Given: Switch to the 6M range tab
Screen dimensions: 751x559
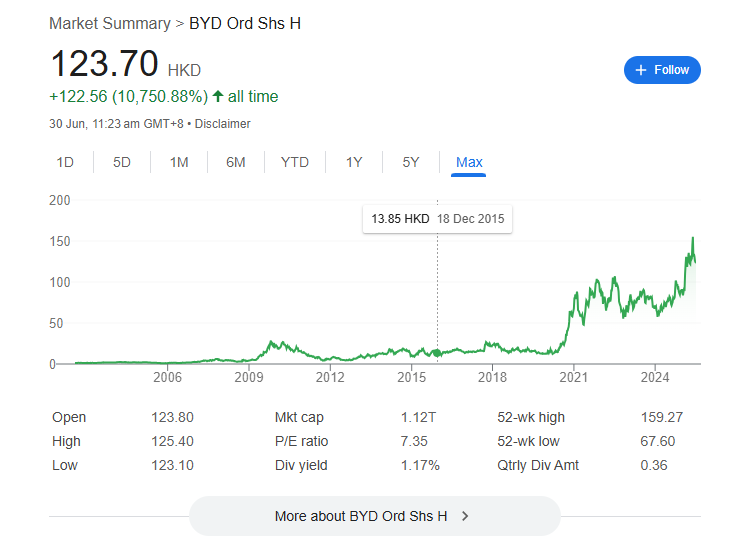Looking at the screenshot, I should pyautogui.click(x=236, y=162).
